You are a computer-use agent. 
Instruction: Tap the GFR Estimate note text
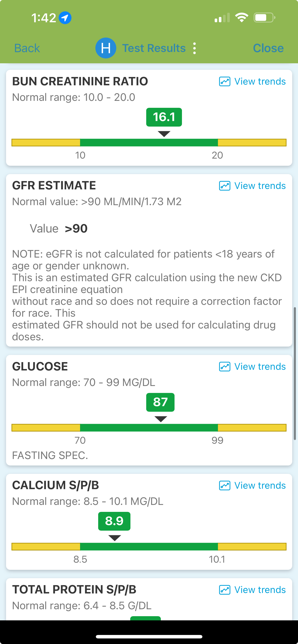pyautogui.click(x=147, y=295)
